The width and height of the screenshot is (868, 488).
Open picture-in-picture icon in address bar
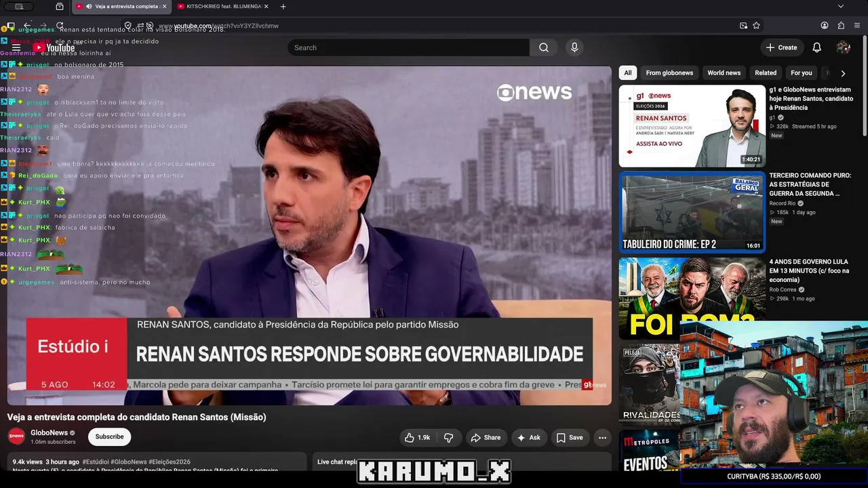[x=743, y=26]
